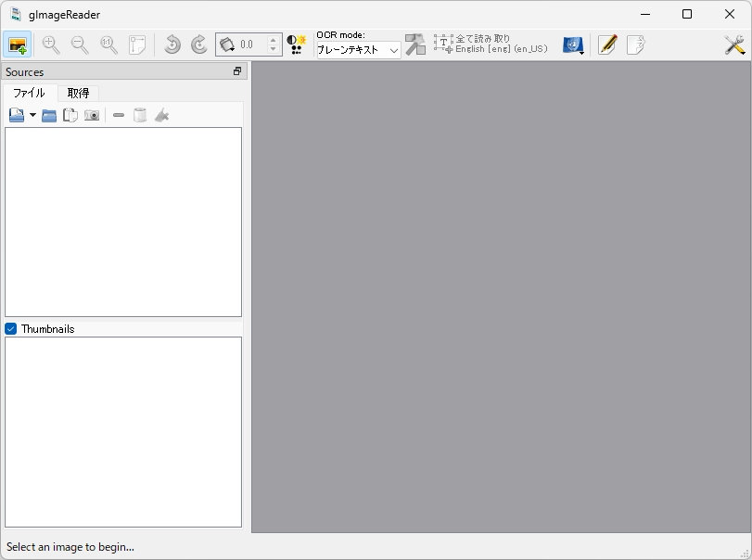
Task: Clear the sources list broom icon
Action: 161,116
